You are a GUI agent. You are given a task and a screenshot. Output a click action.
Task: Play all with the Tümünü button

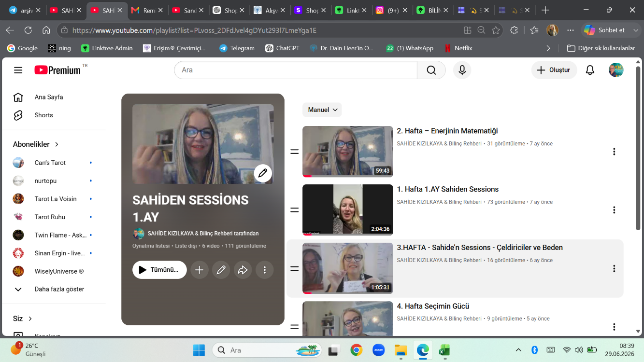(159, 270)
